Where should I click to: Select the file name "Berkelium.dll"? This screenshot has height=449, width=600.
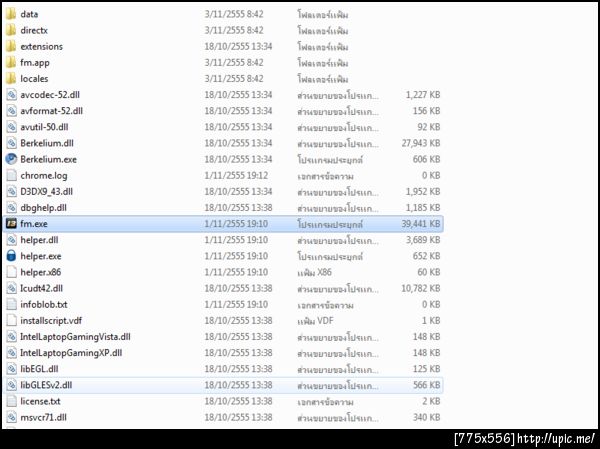click(x=47, y=143)
